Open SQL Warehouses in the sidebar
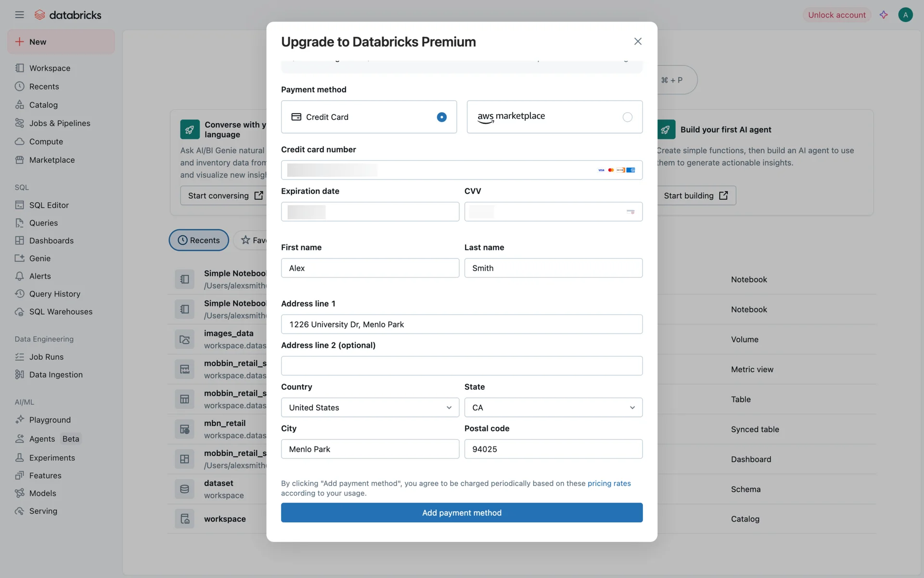The image size is (924, 578). point(61,312)
